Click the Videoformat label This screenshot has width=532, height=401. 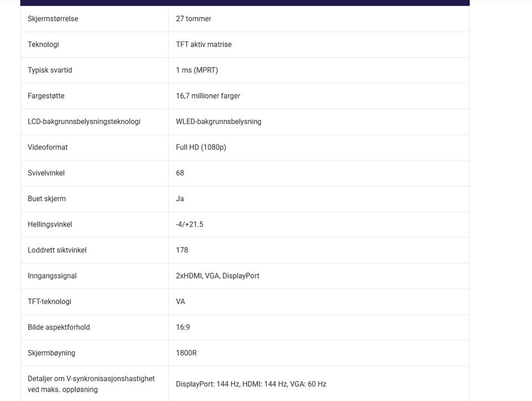click(48, 147)
